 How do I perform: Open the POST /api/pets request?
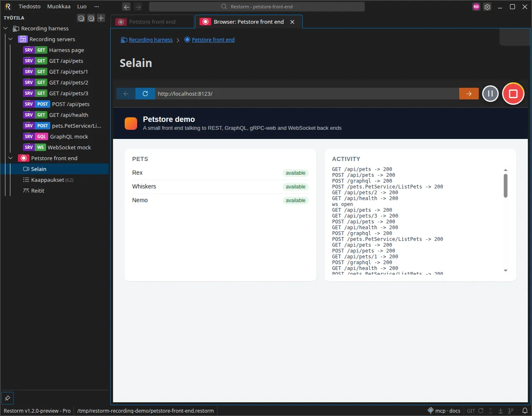[x=54, y=104]
